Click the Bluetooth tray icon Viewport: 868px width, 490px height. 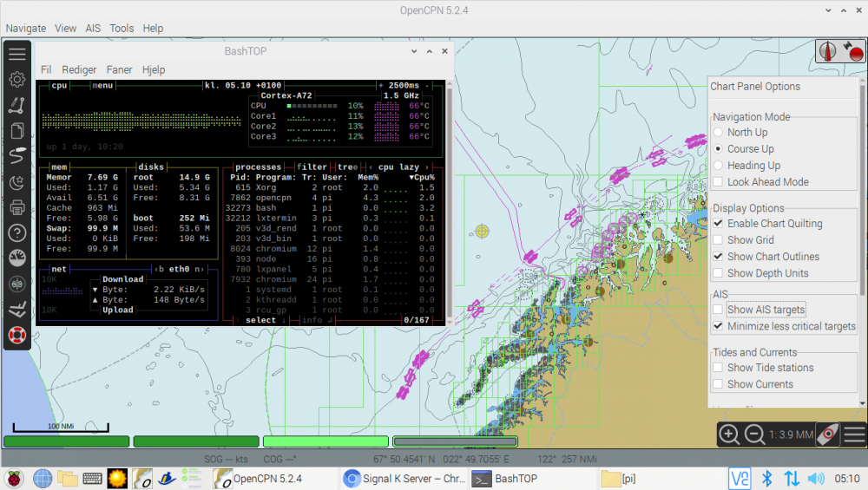(x=766, y=479)
